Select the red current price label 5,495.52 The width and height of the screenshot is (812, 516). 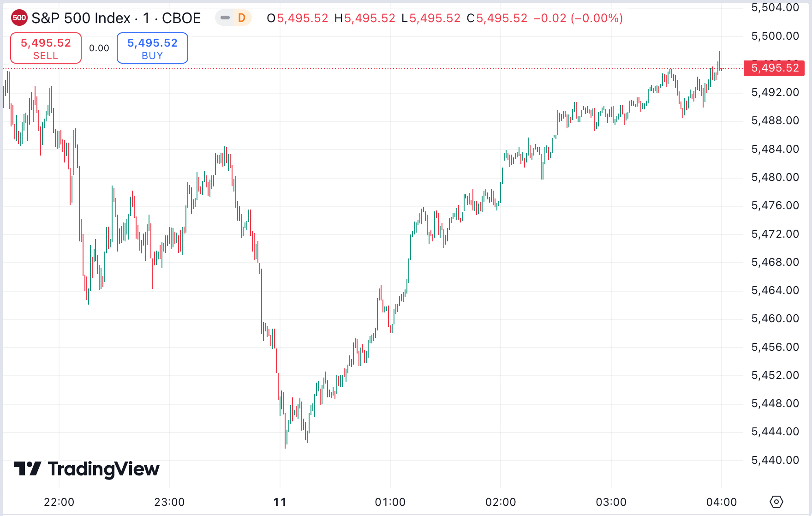click(775, 68)
